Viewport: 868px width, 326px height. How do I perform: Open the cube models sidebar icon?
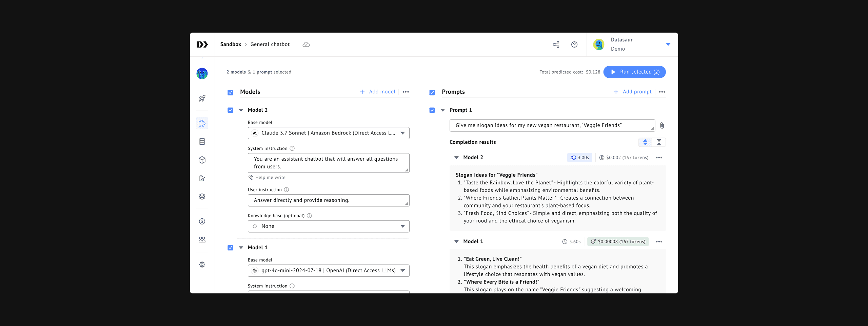pos(202,160)
